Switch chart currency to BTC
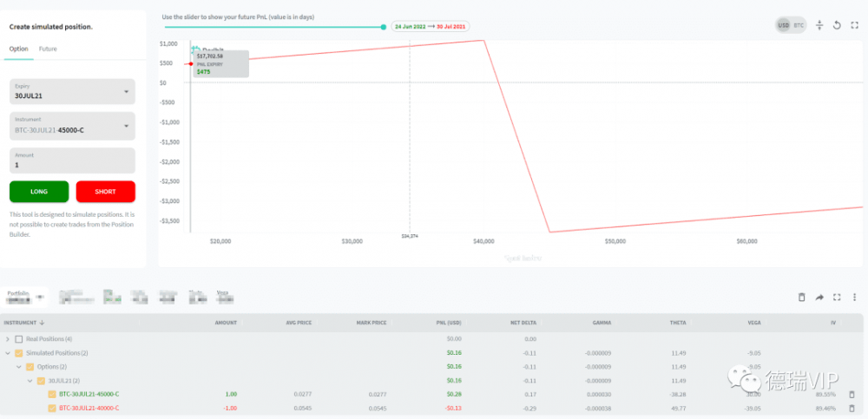868x419 pixels. [x=799, y=25]
